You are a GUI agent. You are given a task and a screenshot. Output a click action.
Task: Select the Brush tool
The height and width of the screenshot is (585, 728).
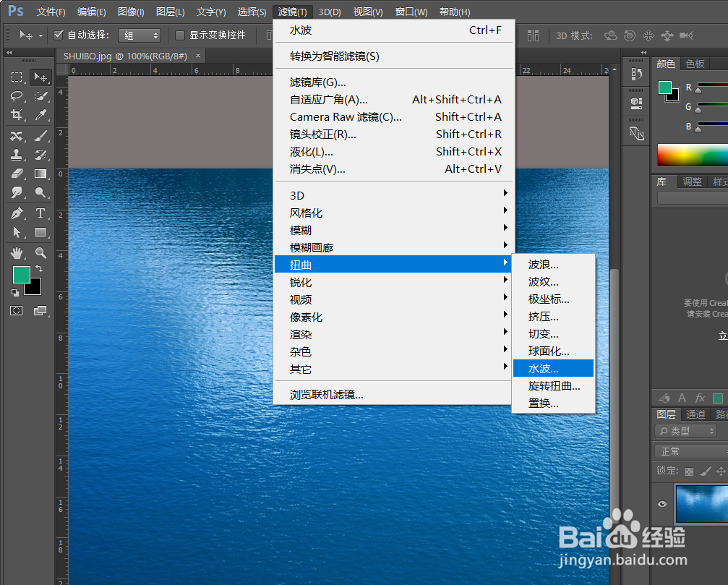[x=40, y=135]
